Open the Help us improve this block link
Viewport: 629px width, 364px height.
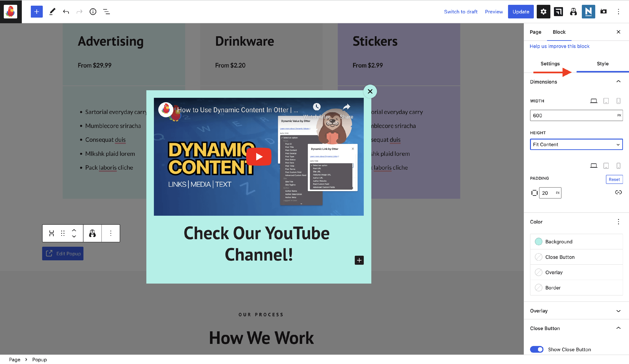[559, 46]
